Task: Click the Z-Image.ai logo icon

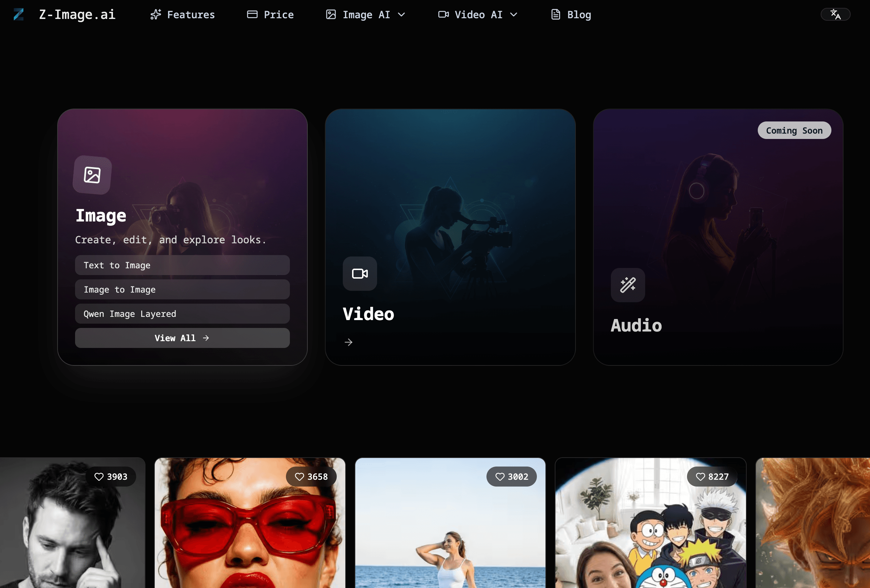Action: (18, 15)
